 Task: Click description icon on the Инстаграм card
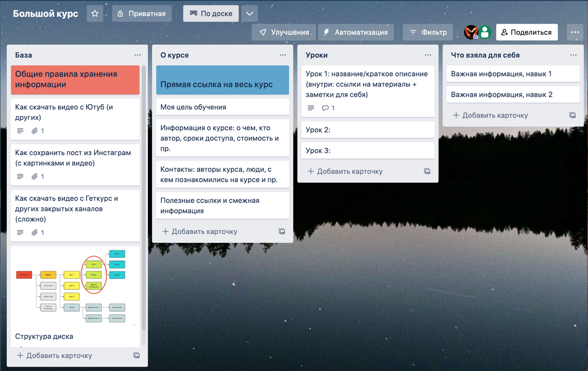[x=20, y=177]
